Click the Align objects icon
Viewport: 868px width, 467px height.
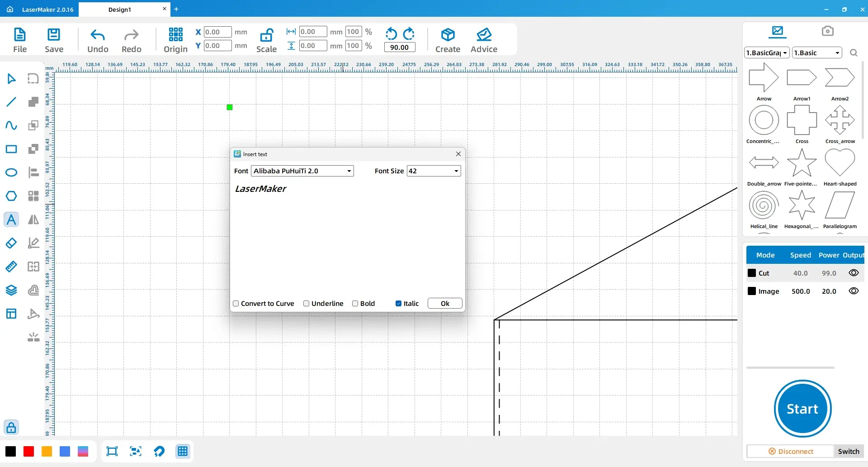[33, 172]
